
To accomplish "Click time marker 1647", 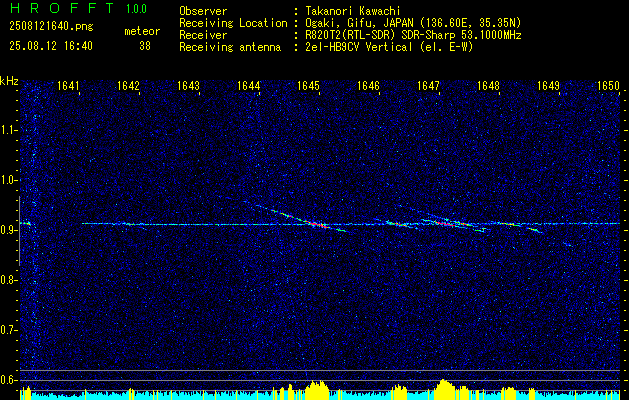I will click(428, 85).
